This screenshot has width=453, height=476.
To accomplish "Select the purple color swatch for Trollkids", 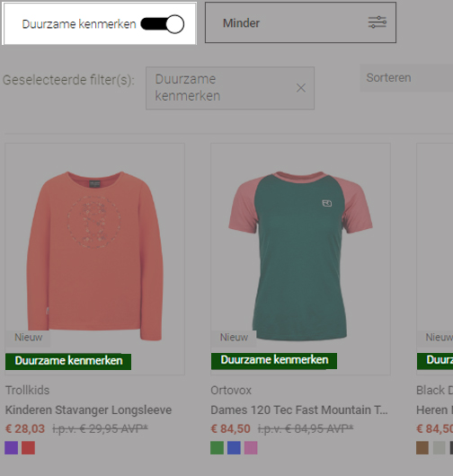I will pos(12,448).
